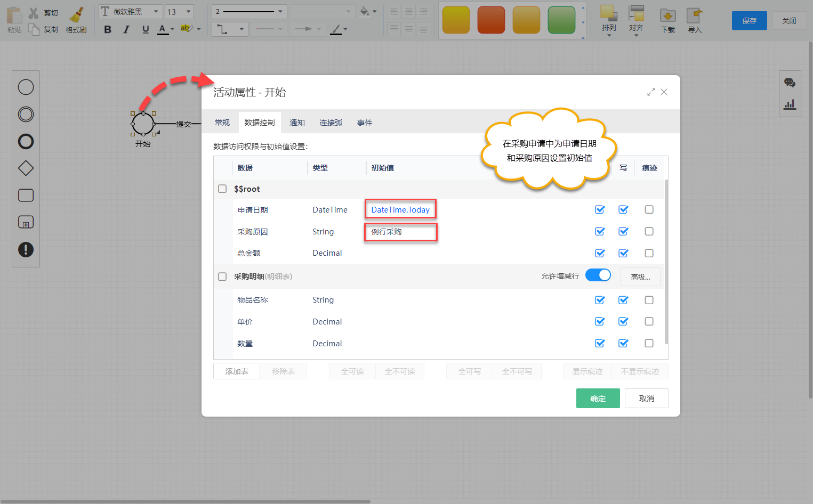Click the DateTime.Today initial value field
Screen dimensions: 813x504
click(400, 209)
